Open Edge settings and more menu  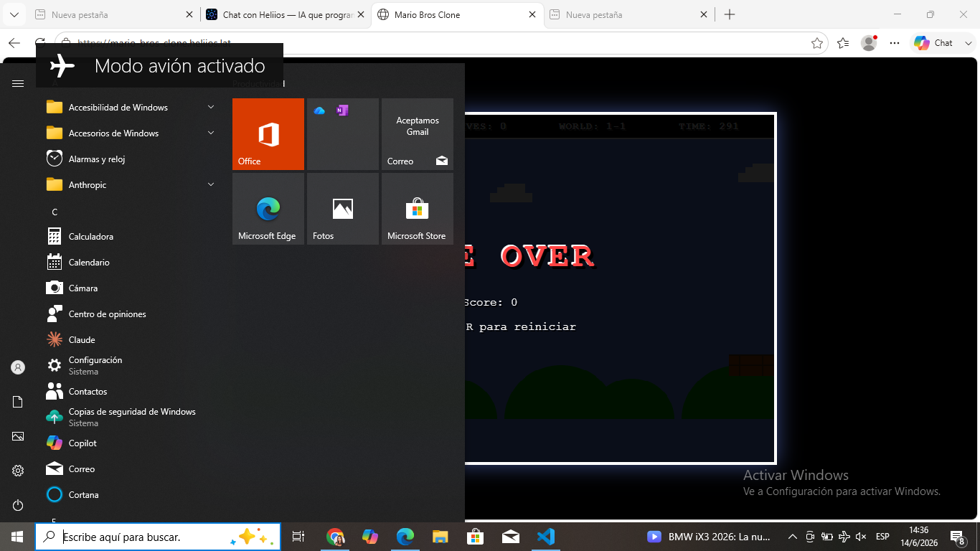click(895, 43)
